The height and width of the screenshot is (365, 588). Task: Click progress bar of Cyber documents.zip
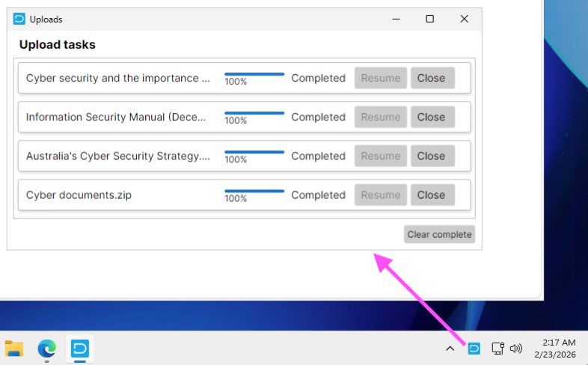[x=254, y=191]
